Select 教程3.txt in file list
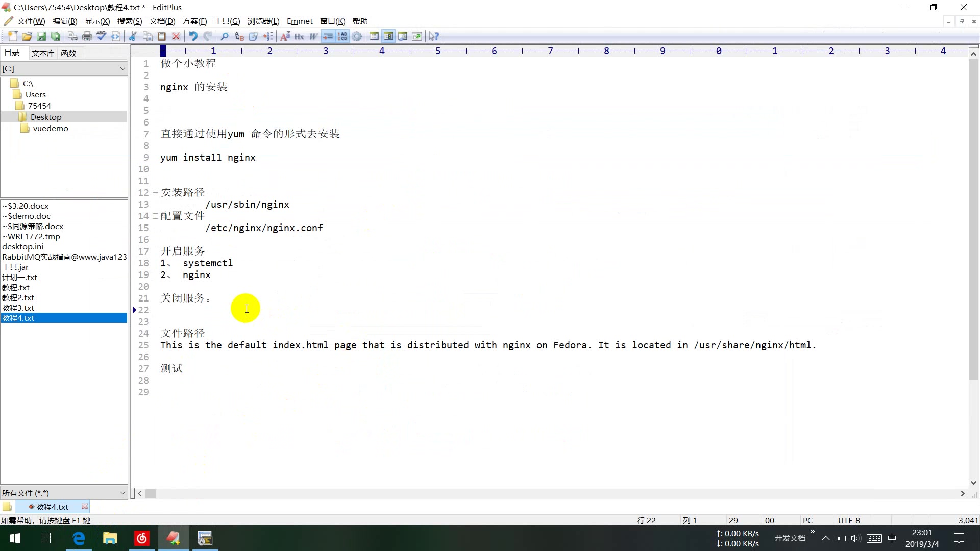980x551 pixels. [x=18, y=308]
